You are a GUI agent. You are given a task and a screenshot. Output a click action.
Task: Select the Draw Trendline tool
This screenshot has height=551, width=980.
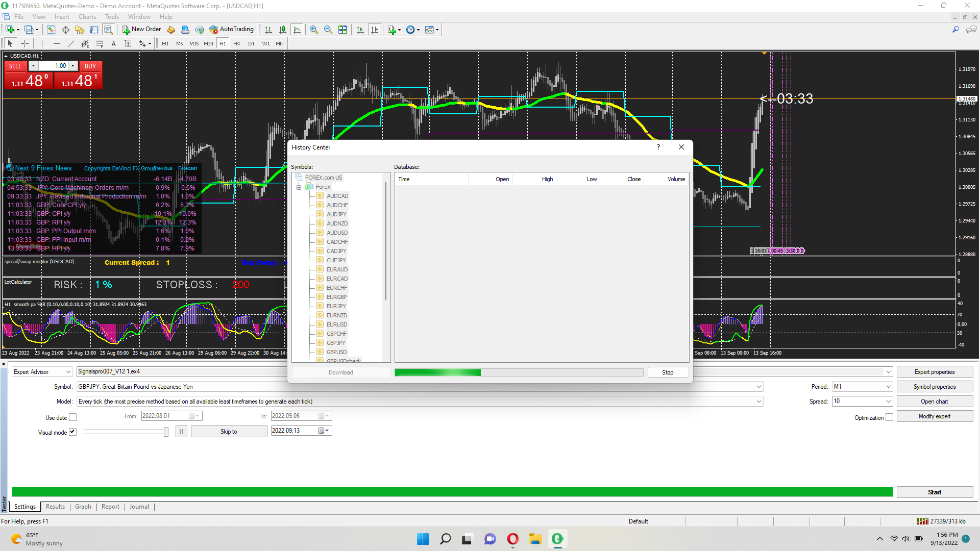tap(71, 44)
